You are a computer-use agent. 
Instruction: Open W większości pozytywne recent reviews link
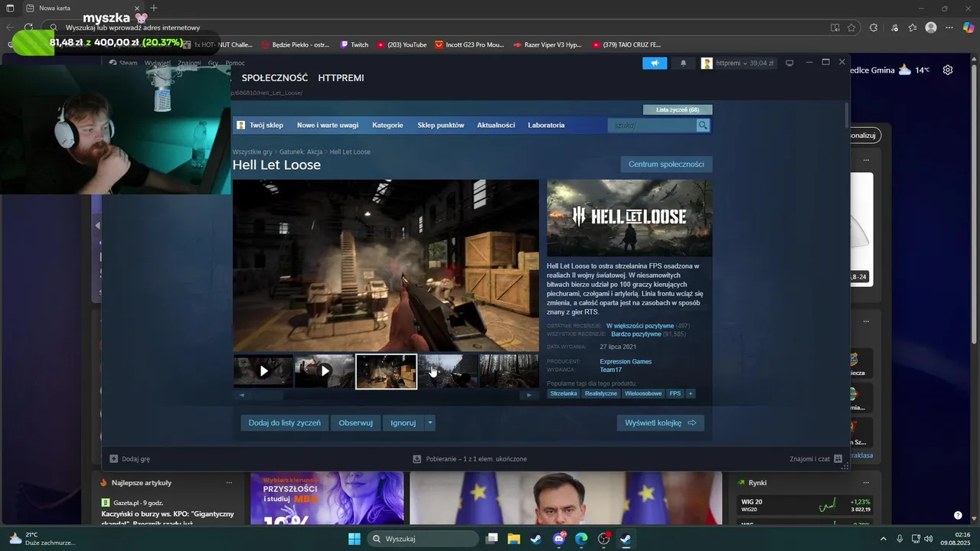(x=640, y=326)
